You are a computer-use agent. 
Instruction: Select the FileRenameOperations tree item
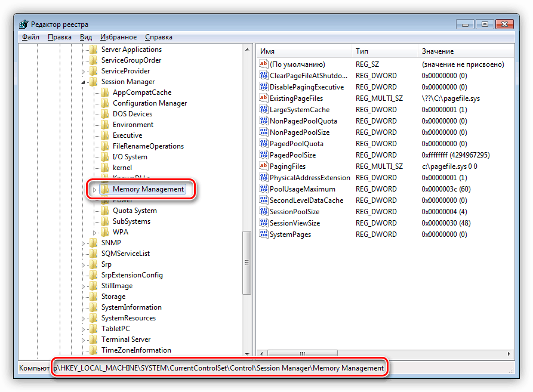pos(148,146)
